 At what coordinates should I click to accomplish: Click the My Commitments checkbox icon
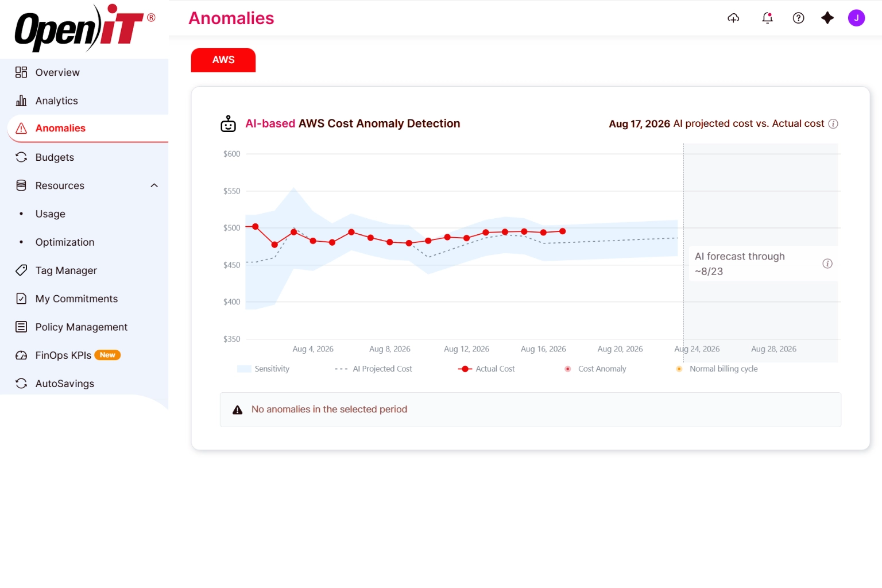point(21,299)
